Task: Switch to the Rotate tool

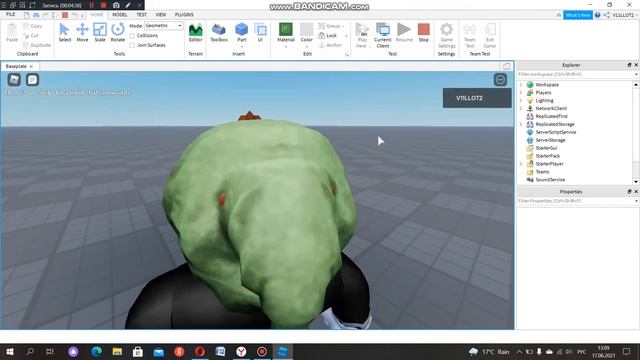Action: point(118,33)
